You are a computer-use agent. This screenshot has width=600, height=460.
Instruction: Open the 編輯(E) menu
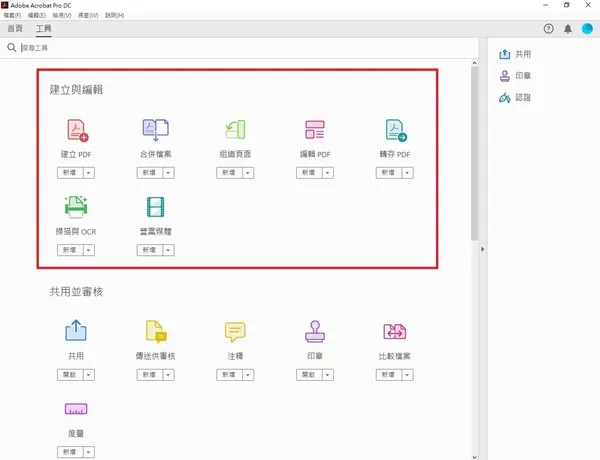tap(37, 15)
